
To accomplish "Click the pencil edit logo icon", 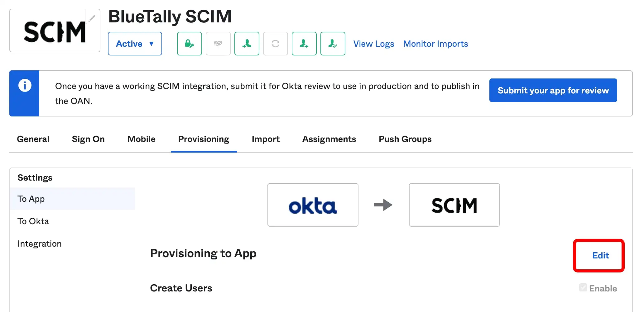I will click(92, 17).
